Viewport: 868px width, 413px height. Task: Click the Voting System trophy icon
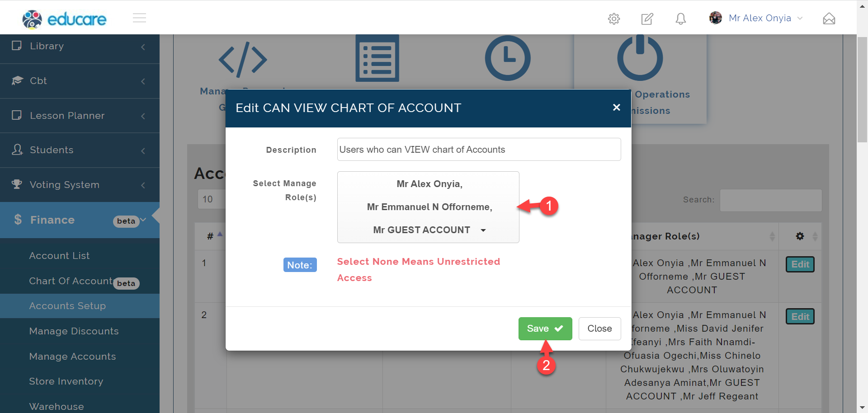(x=17, y=184)
